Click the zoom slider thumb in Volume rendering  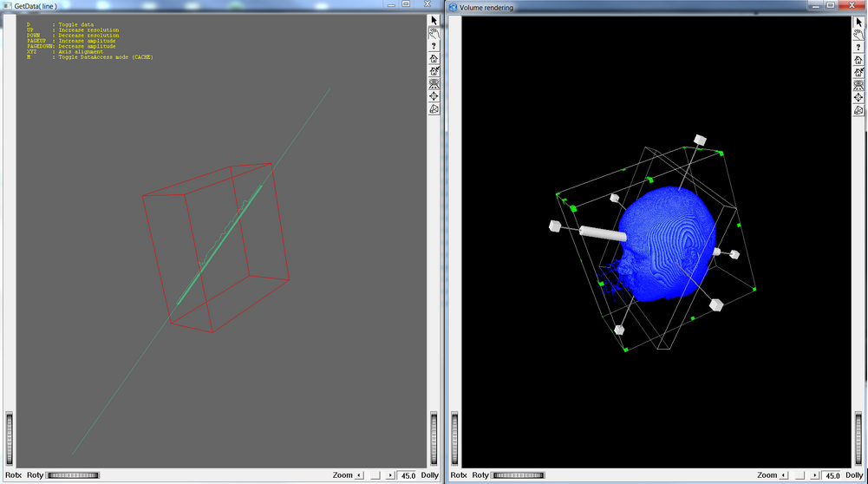(799, 475)
